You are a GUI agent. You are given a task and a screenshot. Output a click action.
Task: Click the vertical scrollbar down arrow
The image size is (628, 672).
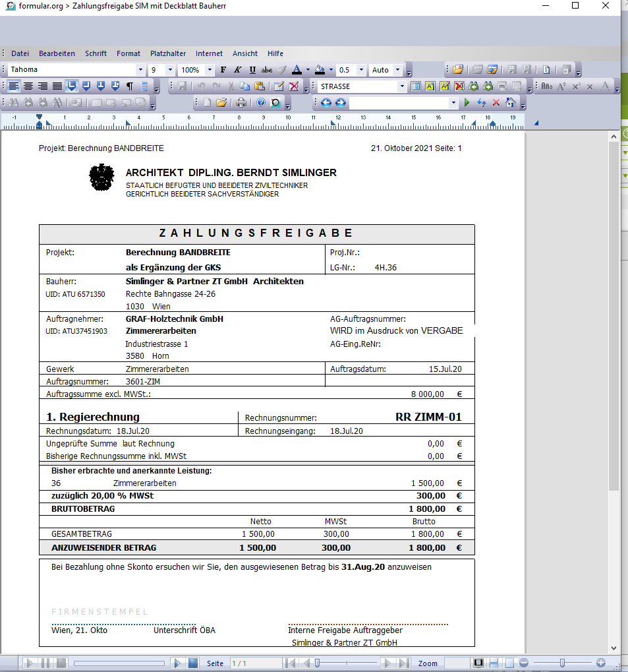coord(614,648)
